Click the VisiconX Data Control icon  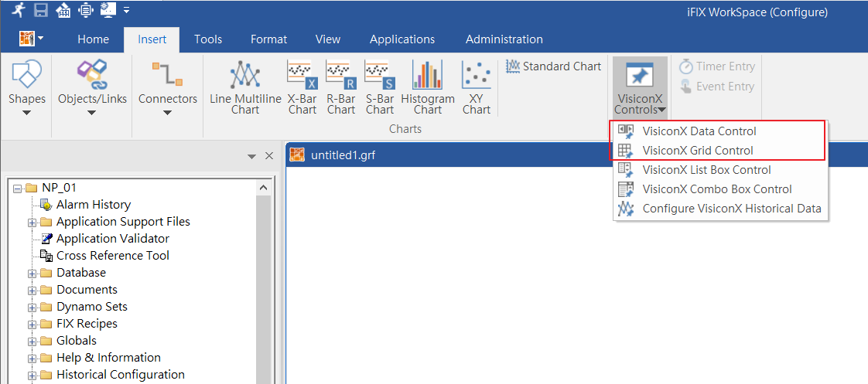coord(626,131)
